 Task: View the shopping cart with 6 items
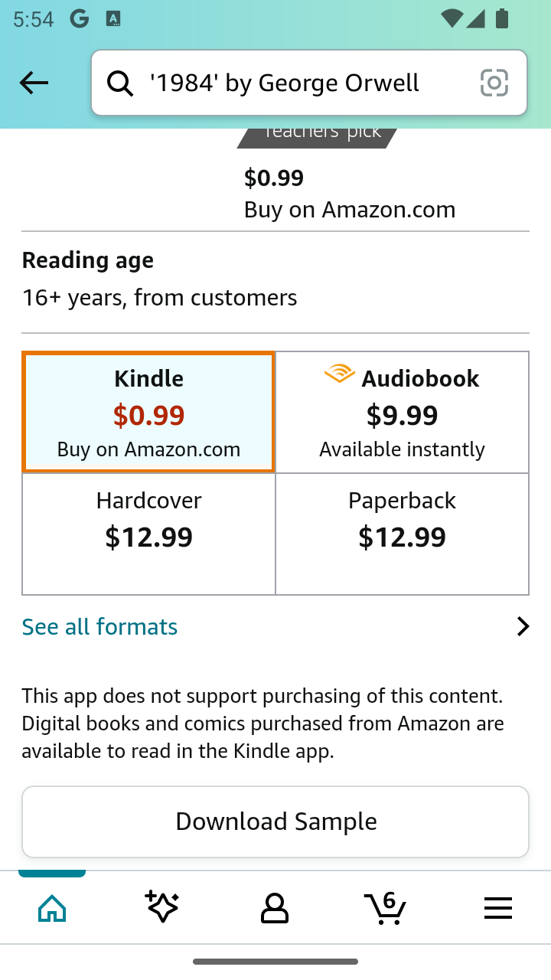pyautogui.click(x=384, y=908)
